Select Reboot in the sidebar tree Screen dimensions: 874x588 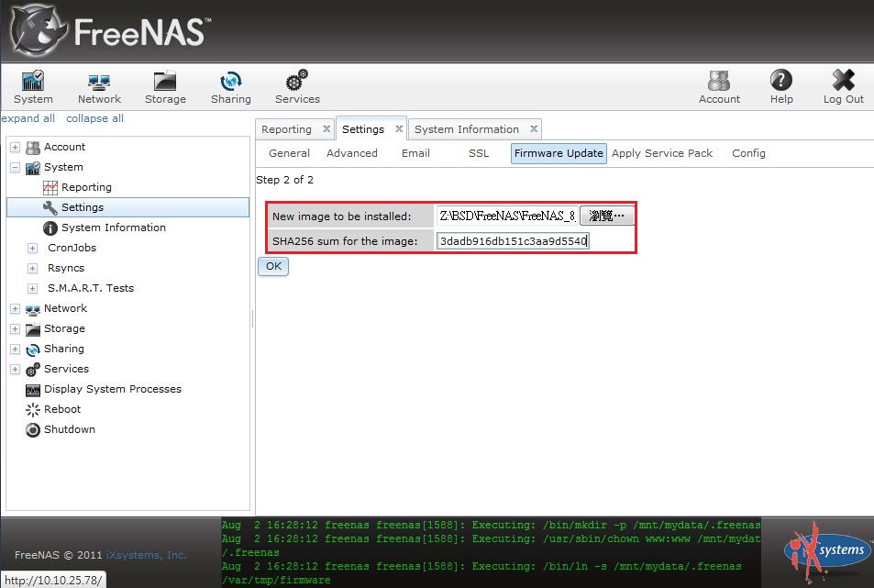pyautogui.click(x=62, y=409)
